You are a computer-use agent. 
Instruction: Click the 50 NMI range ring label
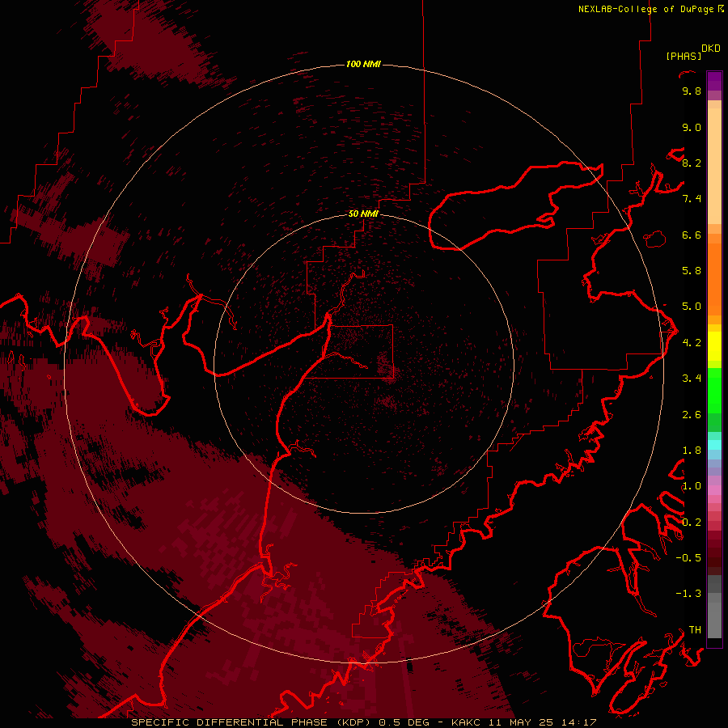[x=363, y=214]
